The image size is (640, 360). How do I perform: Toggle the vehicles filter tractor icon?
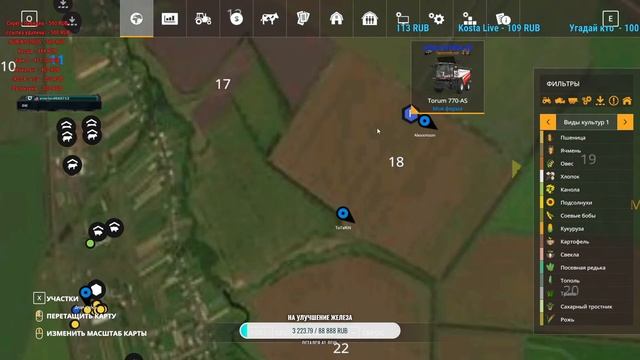pyautogui.click(x=547, y=100)
